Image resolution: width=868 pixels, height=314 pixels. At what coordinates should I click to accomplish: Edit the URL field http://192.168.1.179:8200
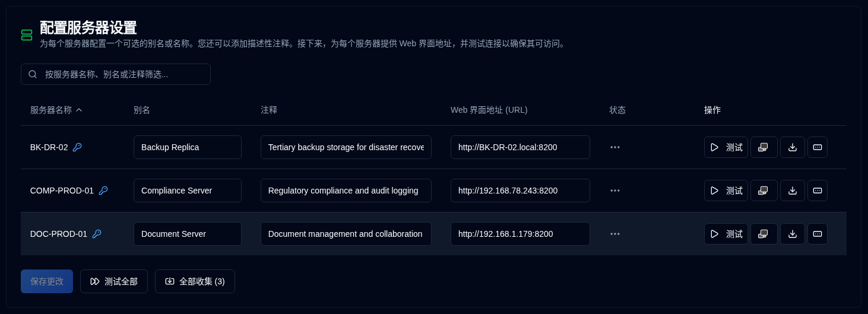(520, 234)
